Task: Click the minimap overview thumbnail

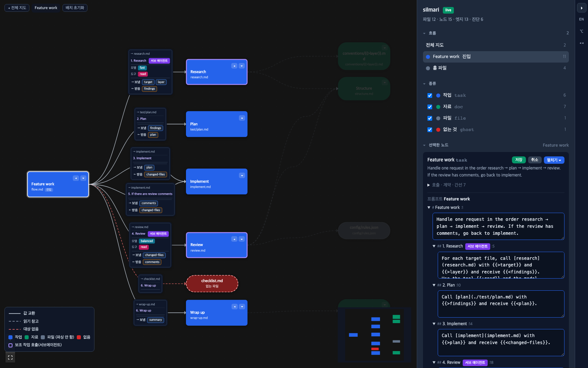Action: coord(374,335)
